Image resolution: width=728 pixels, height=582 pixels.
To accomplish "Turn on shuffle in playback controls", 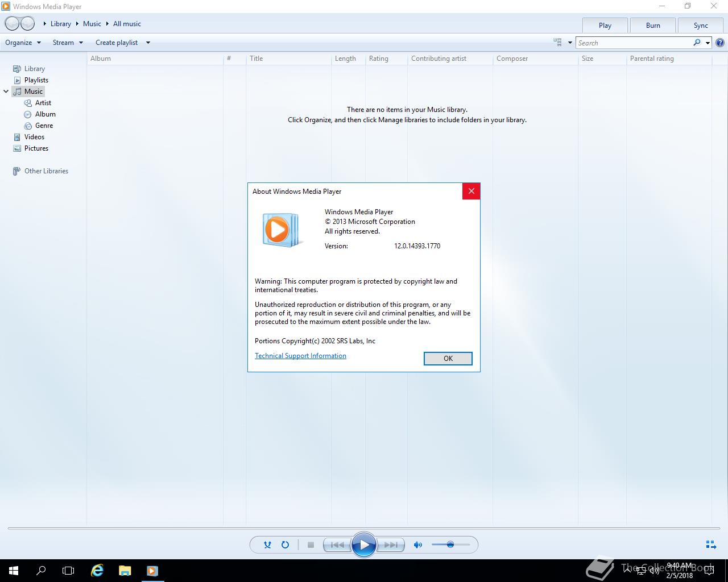I will pos(267,544).
